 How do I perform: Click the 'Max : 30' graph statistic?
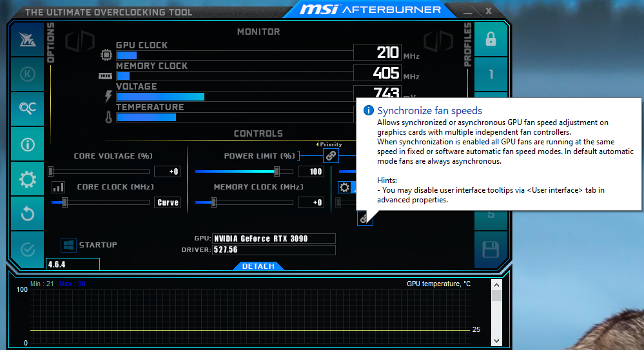pos(72,284)
